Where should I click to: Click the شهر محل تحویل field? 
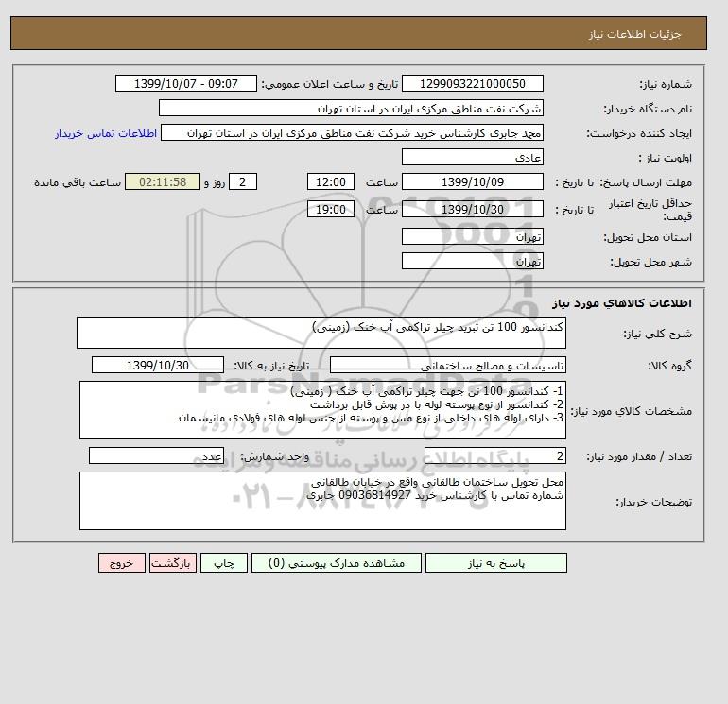[472, 261]
